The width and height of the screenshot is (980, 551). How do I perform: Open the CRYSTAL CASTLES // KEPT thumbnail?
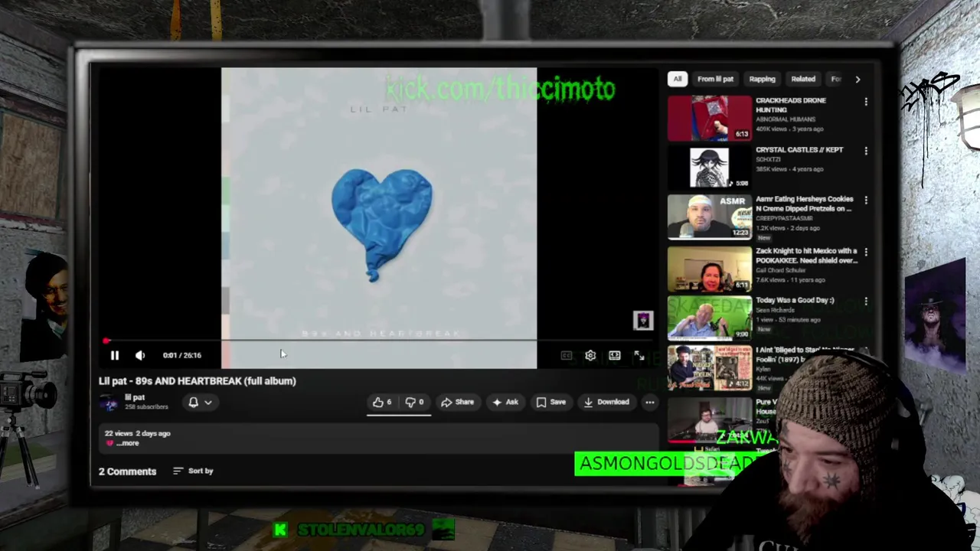tap(710, 167)
